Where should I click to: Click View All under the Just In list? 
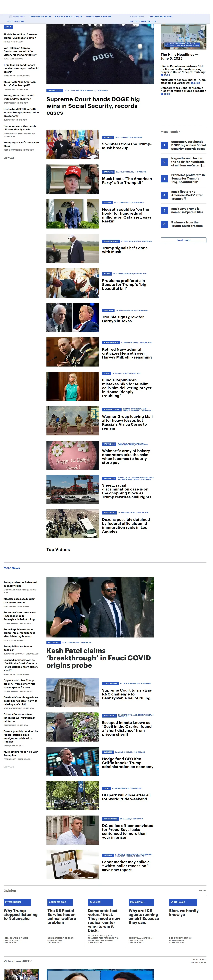(9, 158)
